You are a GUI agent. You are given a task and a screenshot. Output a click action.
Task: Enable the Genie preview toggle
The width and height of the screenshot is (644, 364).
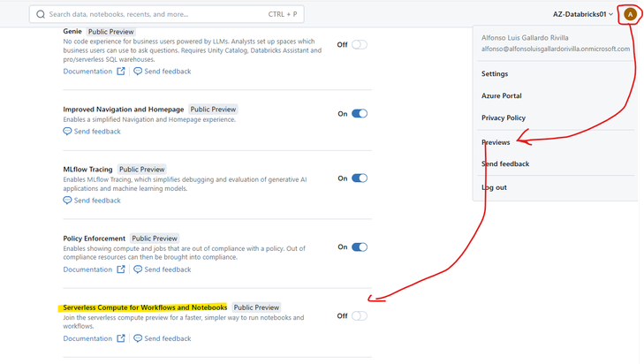tap(359, 44)
